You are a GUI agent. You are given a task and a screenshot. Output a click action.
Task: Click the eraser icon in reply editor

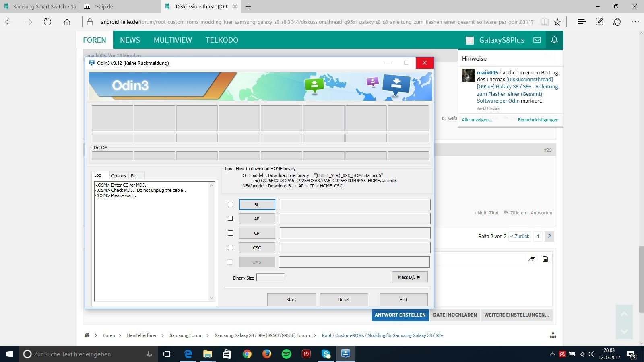tap(531, 259)
